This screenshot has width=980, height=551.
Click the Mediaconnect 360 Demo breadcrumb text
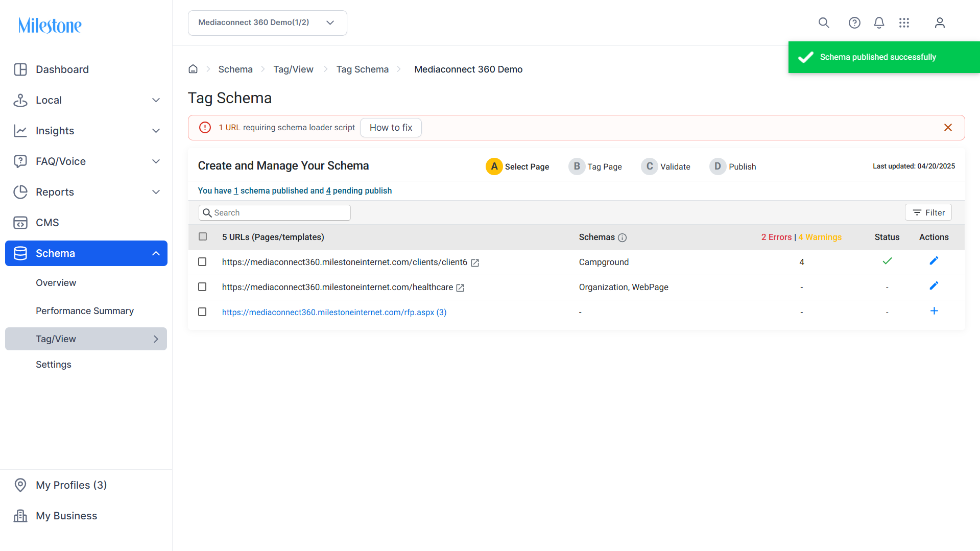click(x=468, y=69)
